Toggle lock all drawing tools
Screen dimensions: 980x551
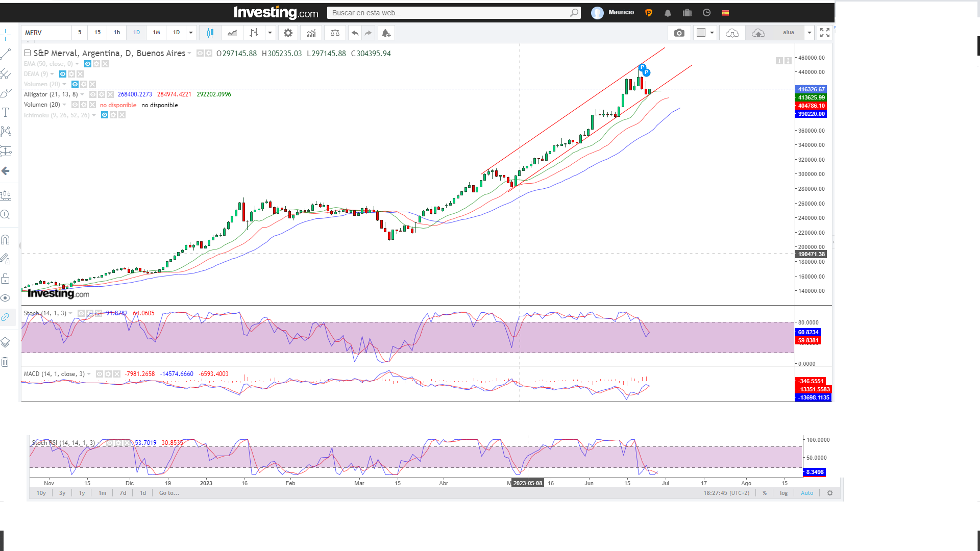(6, 279)
